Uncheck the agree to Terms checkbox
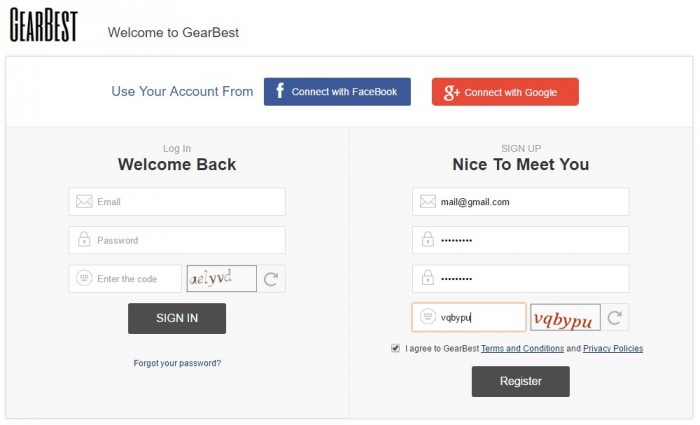Viewport: 700px width, 425px height. (x=396, y=348)
